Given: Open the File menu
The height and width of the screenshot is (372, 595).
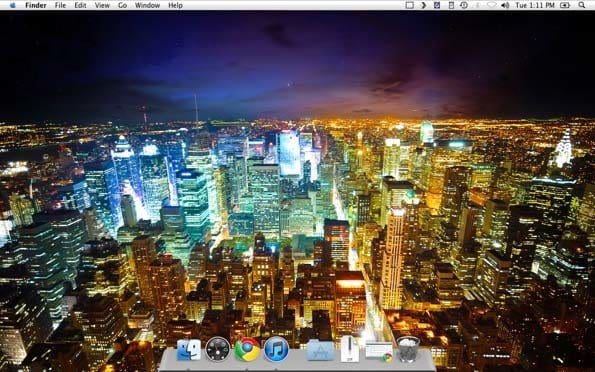Looking at the screenshot, I should point(60,5).
